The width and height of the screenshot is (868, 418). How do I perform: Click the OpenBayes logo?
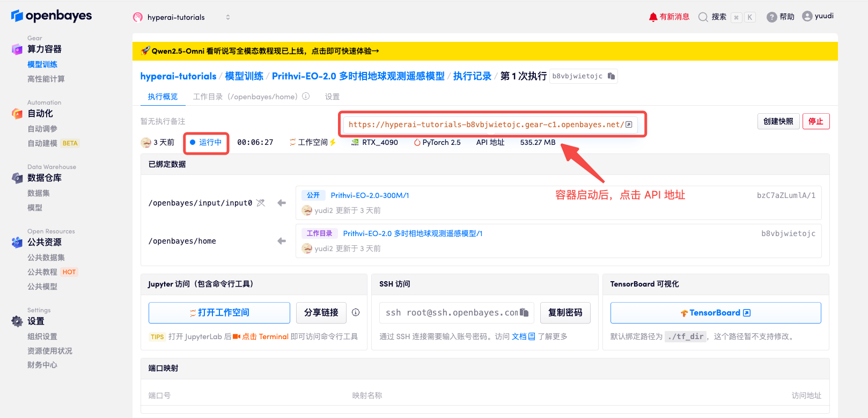(x=52, y=16)
